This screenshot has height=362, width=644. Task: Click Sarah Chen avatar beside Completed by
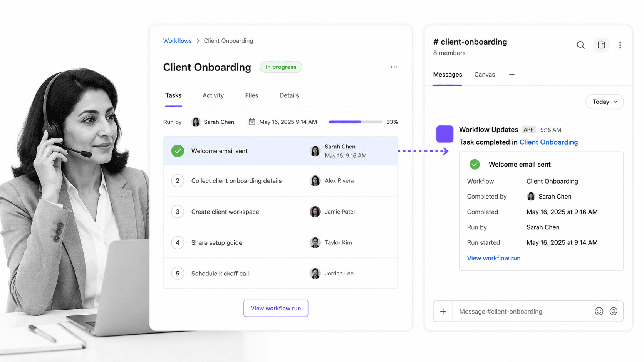pos(531,197)
